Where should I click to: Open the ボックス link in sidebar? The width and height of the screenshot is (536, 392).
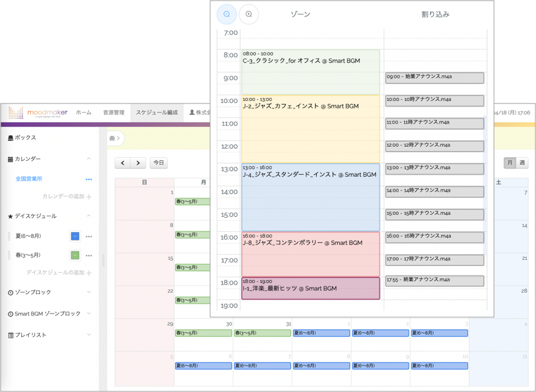[25, 138]
